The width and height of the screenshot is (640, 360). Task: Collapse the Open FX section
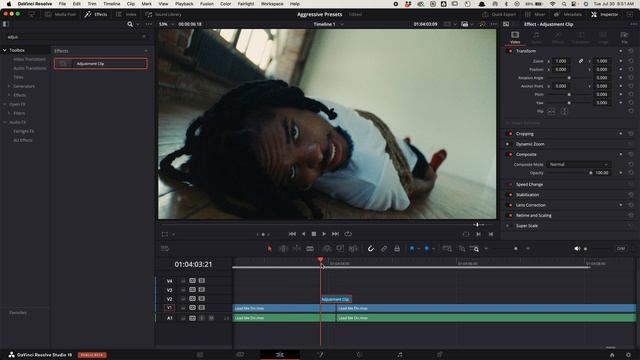click(x=4, y=104)
